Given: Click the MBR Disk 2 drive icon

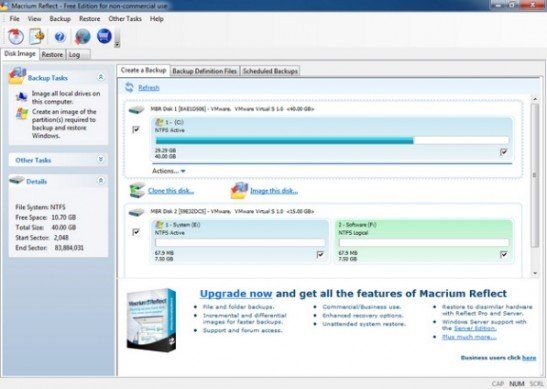Looking at the screenshot, I should pyautogui.click(x=136, y=212).
